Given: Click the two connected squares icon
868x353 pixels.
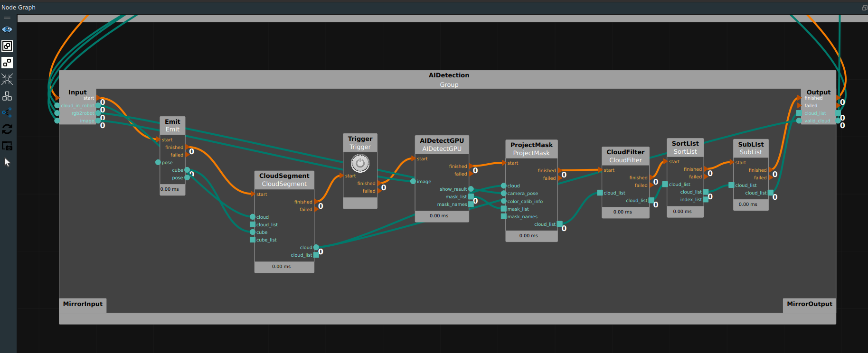Looking at the screenshot, I should (7, 63).
